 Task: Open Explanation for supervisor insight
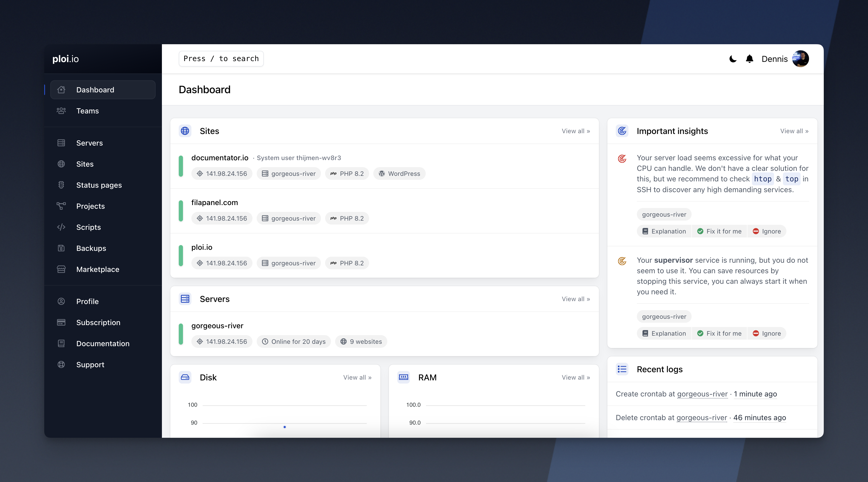[x=664, y=334]
